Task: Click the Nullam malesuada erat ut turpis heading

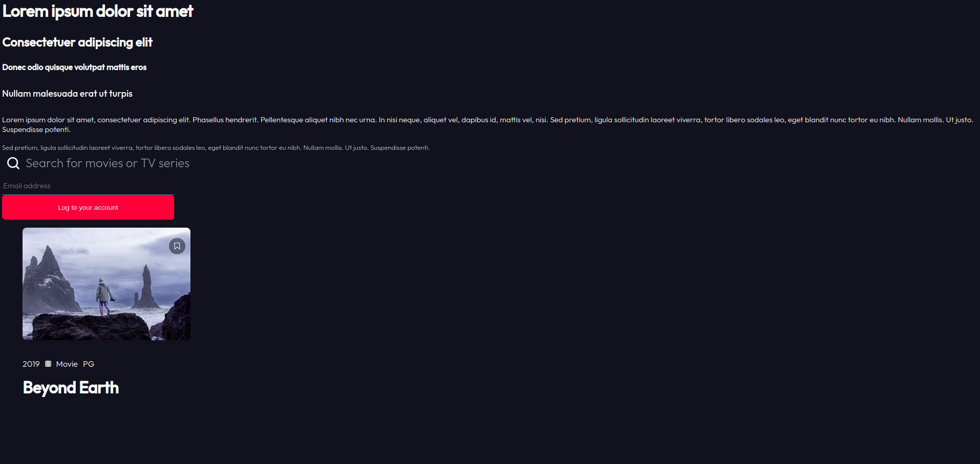Action: (x=67, y=94)
